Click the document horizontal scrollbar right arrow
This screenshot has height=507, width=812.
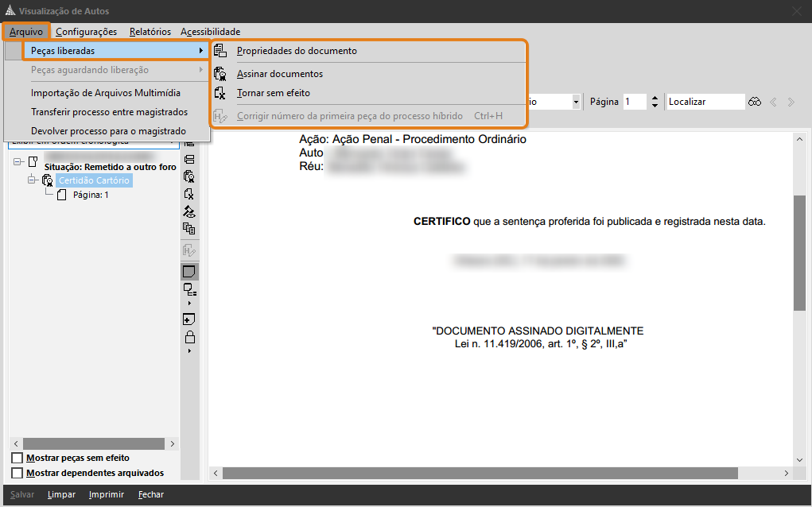[786, 473]
